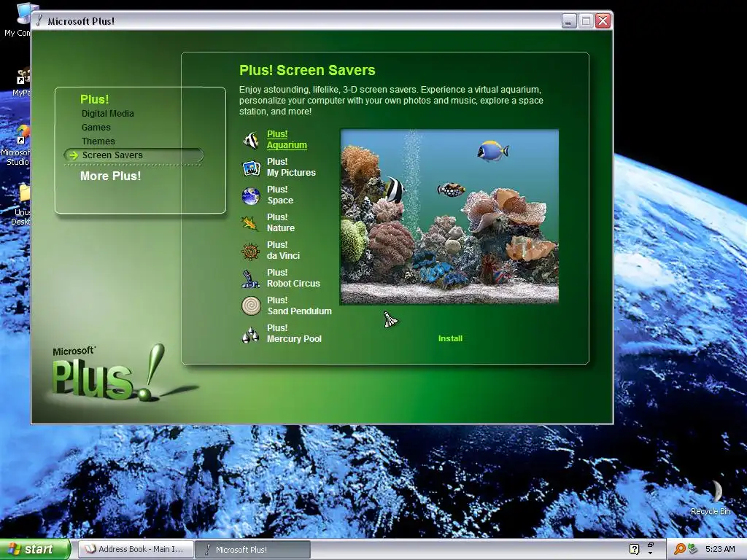The height and width of the screenshot is (560, 747).
Task: Choose the Plus! da Vinci screen saver
Action: [x=284, y=250]
